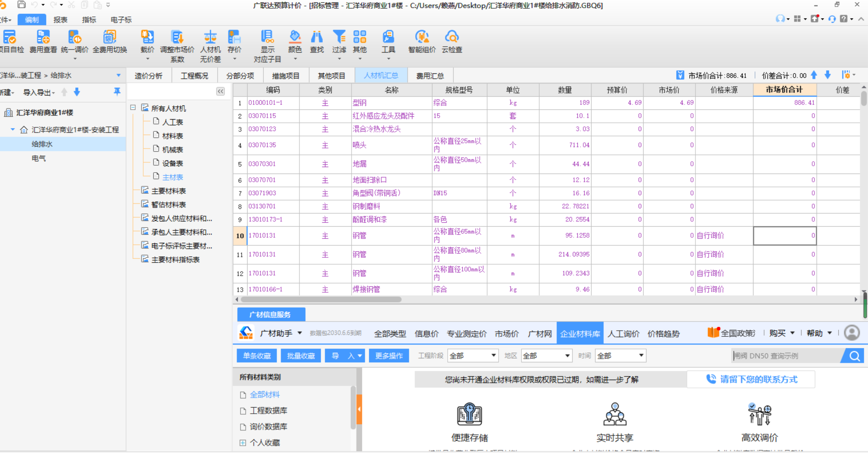Click the save icon in title bar
Viewport: 868px width, 453px height.
[22, 5]
